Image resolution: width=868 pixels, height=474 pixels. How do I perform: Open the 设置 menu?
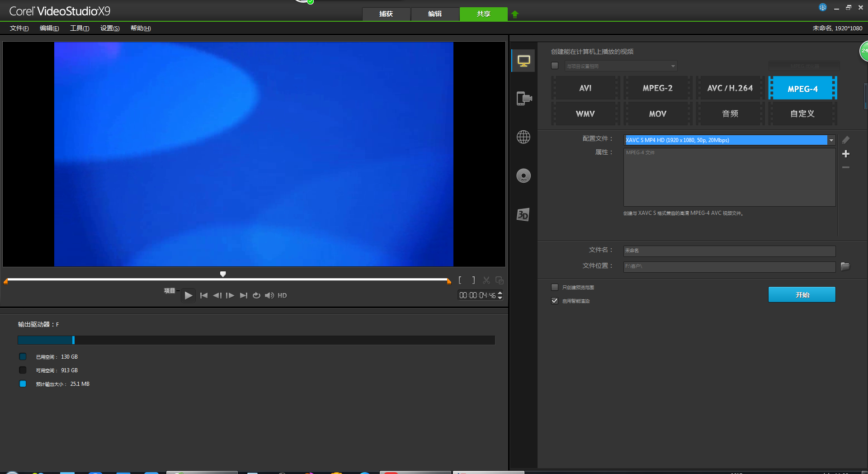(110, 28)
